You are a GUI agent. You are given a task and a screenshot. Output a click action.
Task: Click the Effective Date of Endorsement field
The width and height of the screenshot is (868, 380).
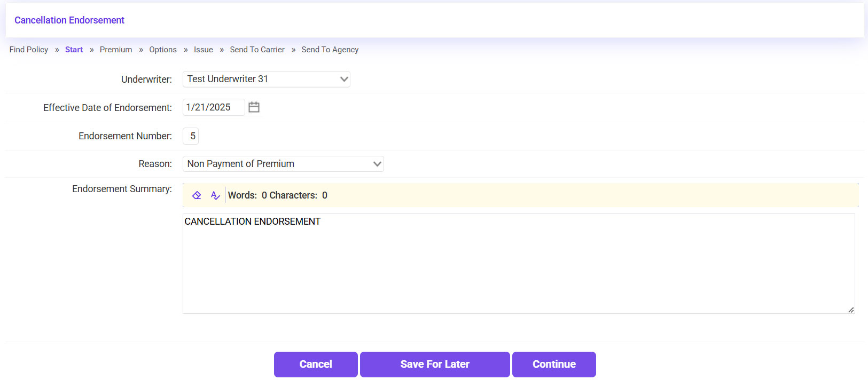[213, 107]
